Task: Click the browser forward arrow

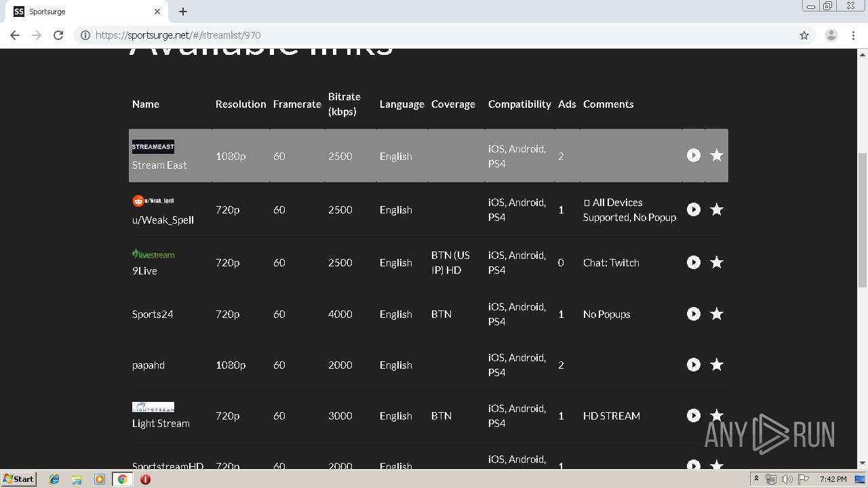Action: tap(37, 35)
